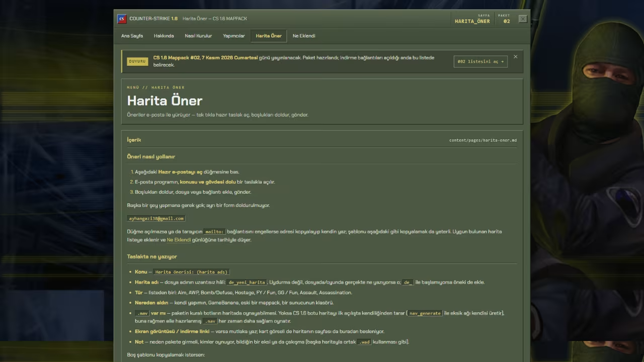Switch to the Hakkında tab
This screenshot has width=644, height=362.
point(164,36)
